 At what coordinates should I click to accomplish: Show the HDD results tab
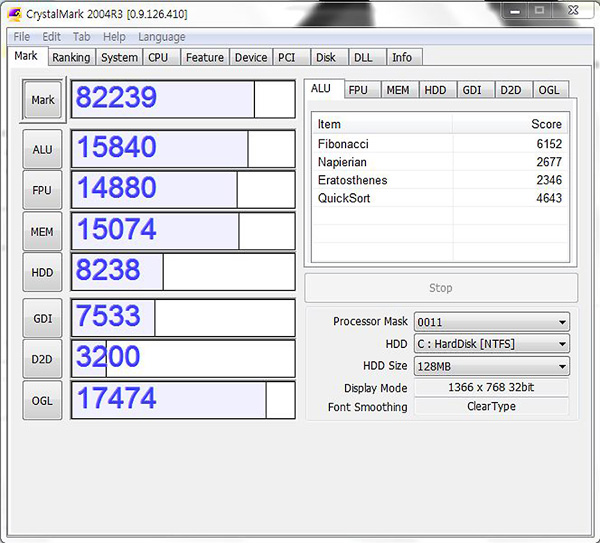[437, 90]
